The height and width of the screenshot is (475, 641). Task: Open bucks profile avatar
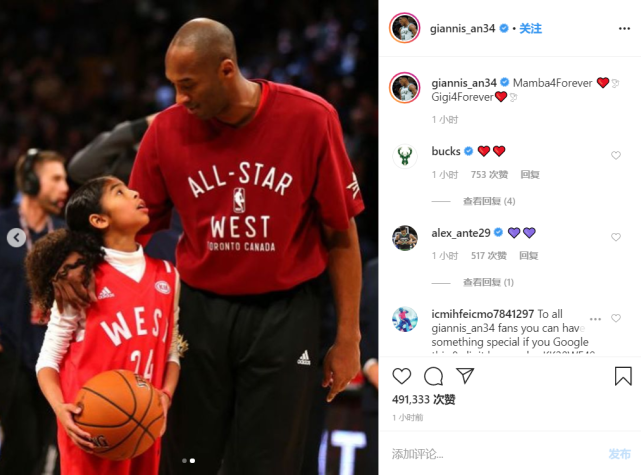coord(405,156)
